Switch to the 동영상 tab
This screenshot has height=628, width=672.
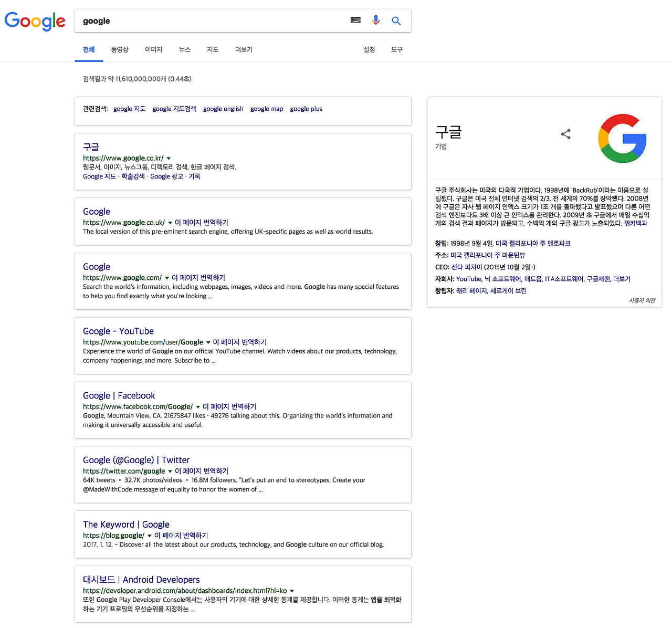[x=120, y=49]
